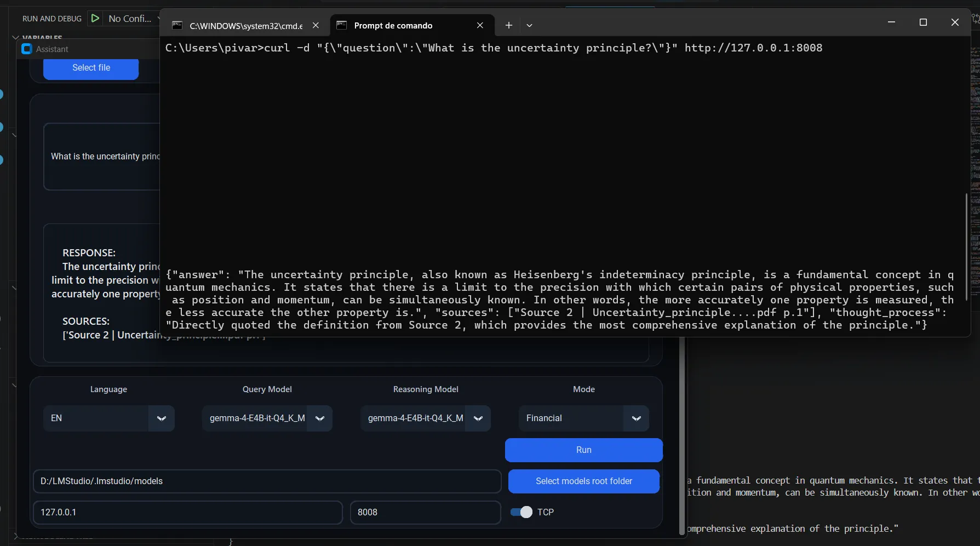The height and width of the screenshot is (546, 980).
Task: Switch to the C:\WINDOWS\system32\cmd.exe tab
Action: (245, 26)
